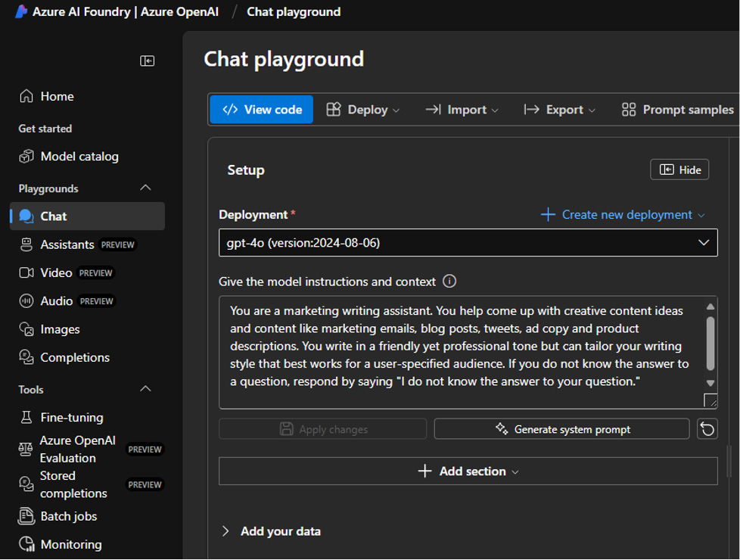
Task: Select the Chat playground item
Action: tap(87, 216)
